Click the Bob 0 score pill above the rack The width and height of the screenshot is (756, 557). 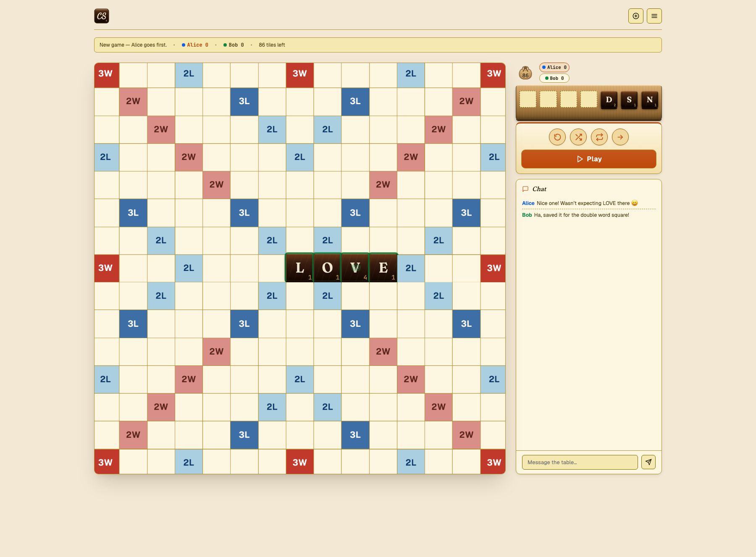click(x=554, y=78)
